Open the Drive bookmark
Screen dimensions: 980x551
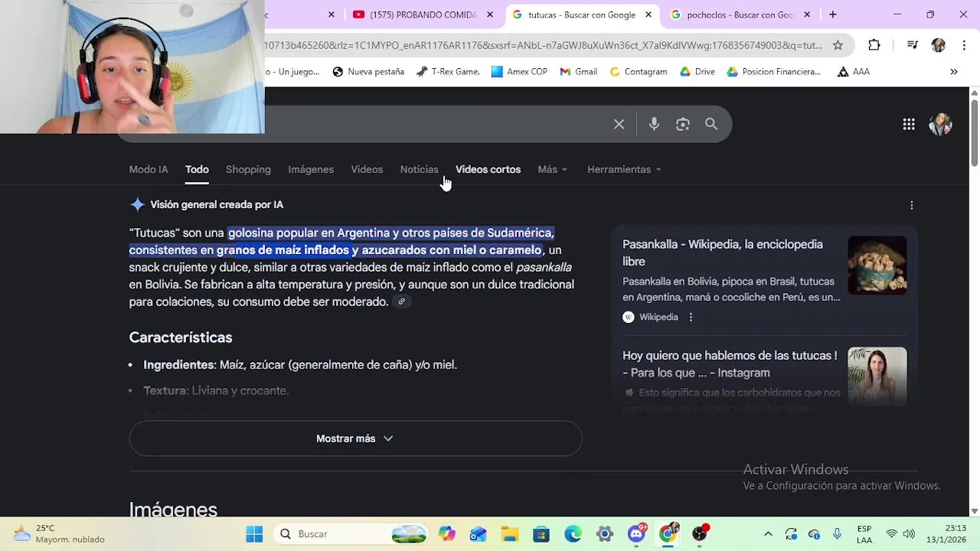(697, 72)
